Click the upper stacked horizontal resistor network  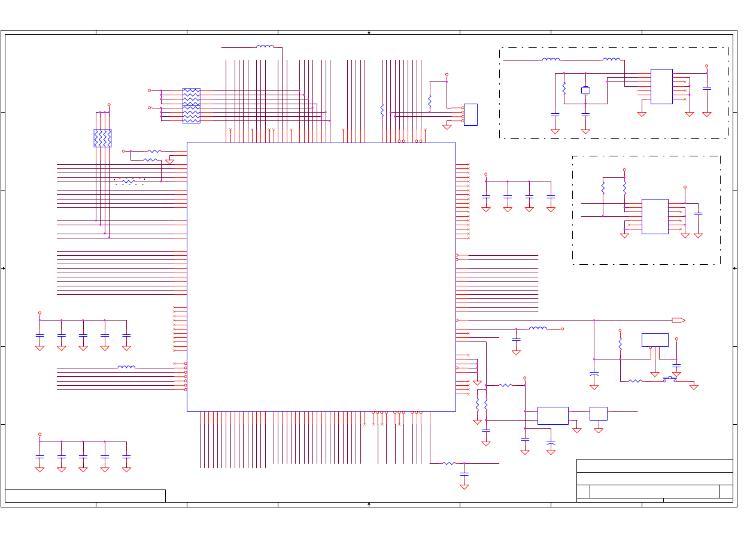pos(191,96)
